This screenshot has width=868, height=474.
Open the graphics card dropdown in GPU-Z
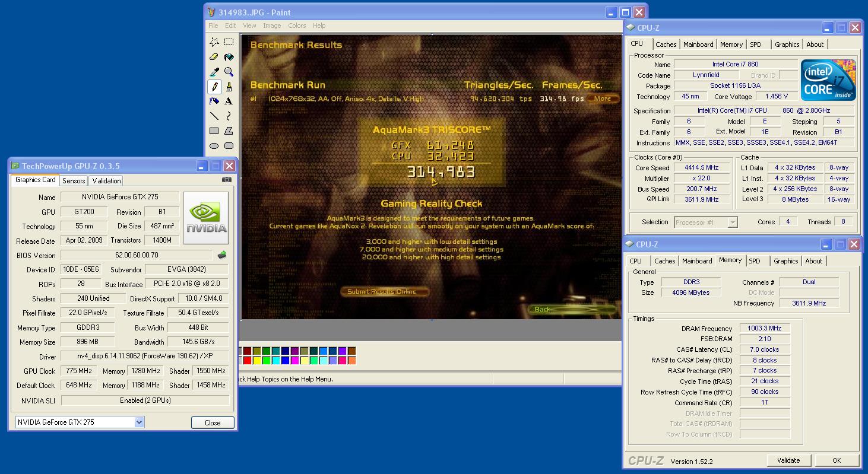pos(139,422)
